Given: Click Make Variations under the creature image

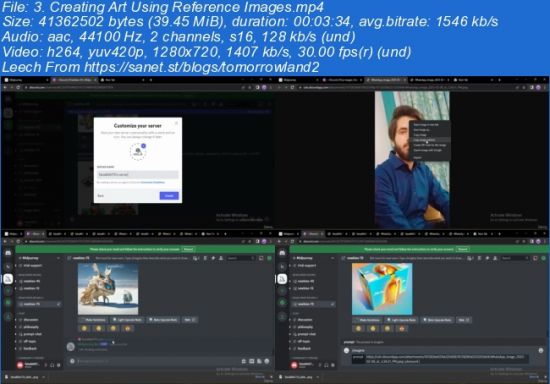Looking at the screenshot, I should click(x=93, y=320).
